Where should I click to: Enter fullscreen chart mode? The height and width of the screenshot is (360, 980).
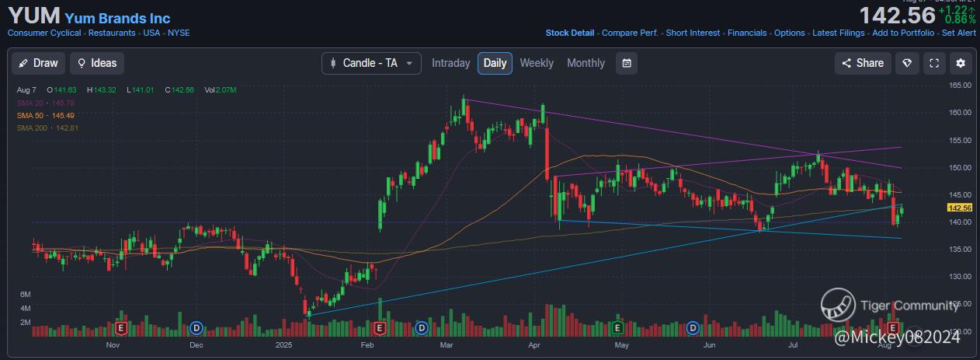point(934,63)
